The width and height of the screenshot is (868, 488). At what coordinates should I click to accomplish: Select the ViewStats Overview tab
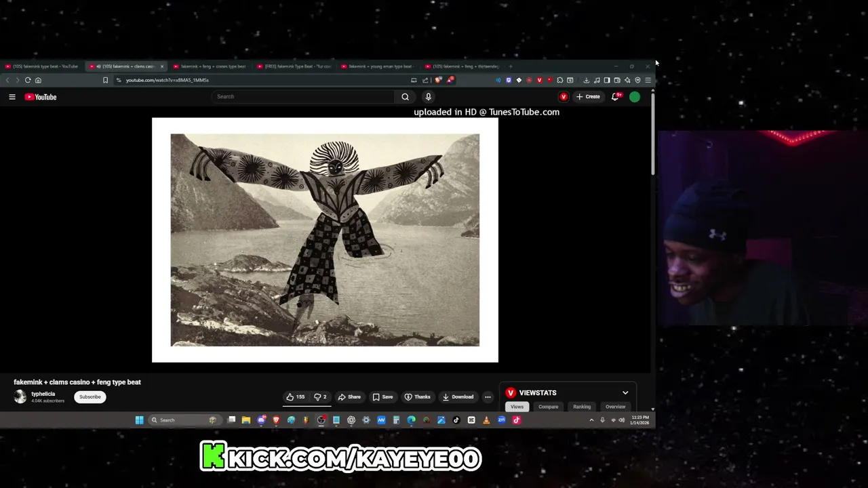(615, 407)
